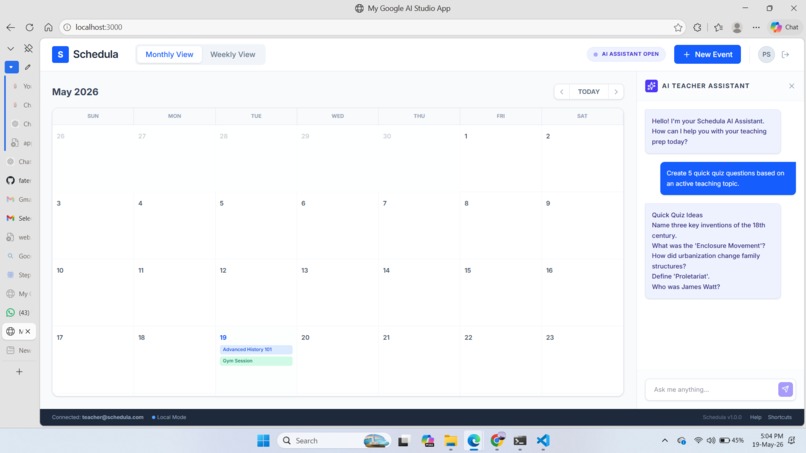Screen dimensions: 806x453
Task: Open the Wi-Fi network icon
Action: (x=698, y=441)
